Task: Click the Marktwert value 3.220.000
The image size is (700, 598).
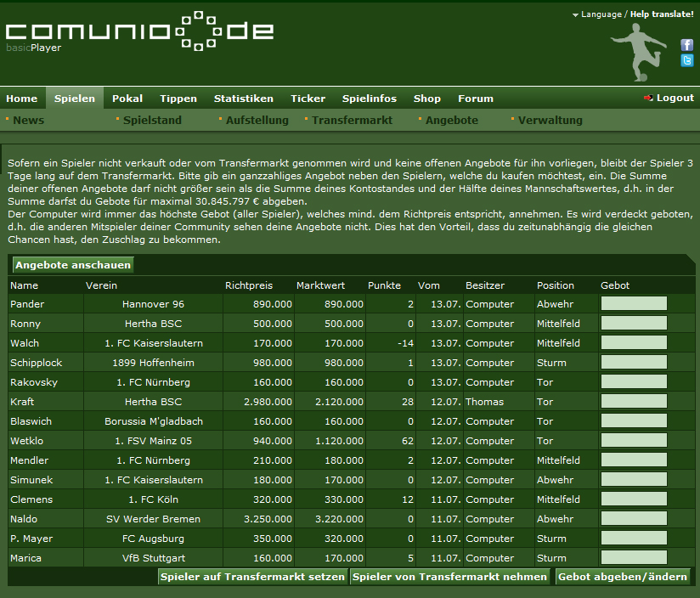Action: point(339,519)
